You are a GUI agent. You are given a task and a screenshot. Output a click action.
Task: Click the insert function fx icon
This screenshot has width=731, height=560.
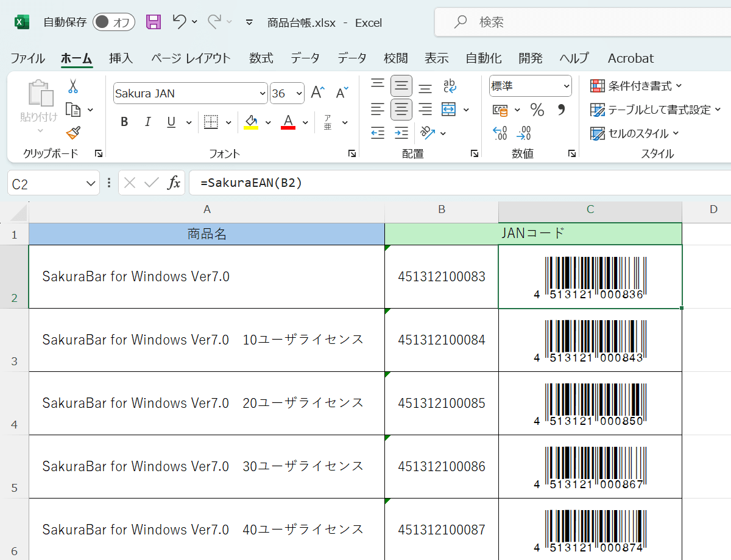(174, 183)
